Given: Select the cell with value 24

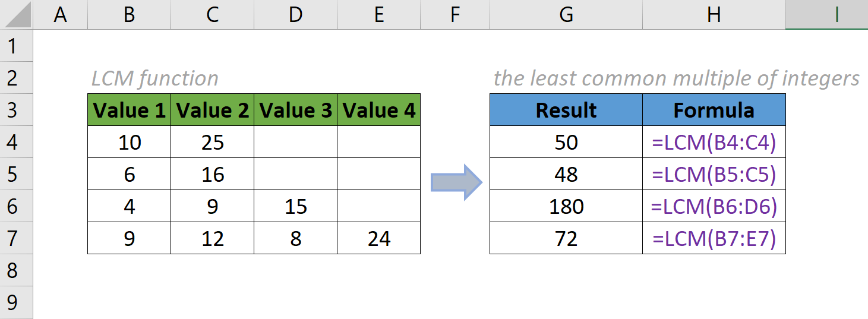Looking at the screenshot, I should [x=378, y=238].
